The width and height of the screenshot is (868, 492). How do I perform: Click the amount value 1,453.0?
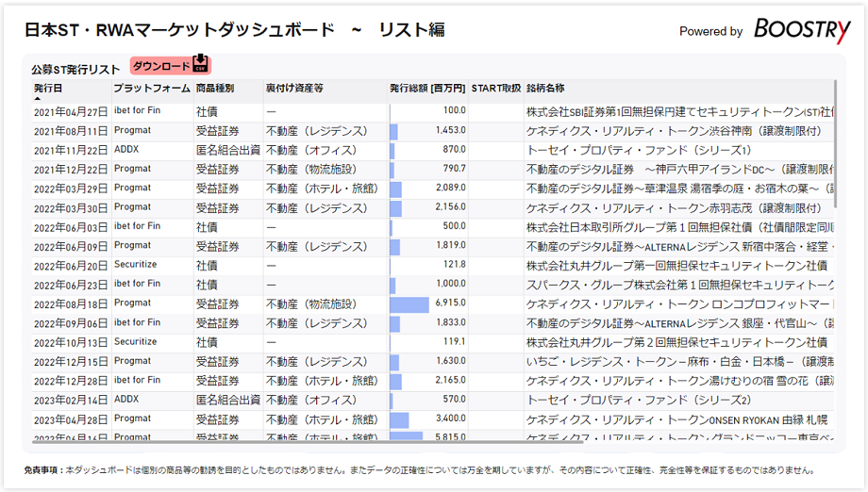tap(451, 130)
